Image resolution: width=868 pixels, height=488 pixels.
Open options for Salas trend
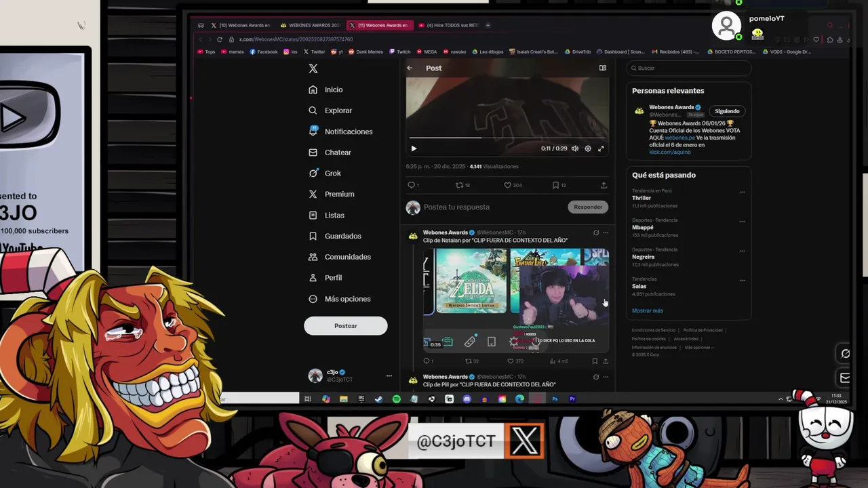[x=742, y=280]
